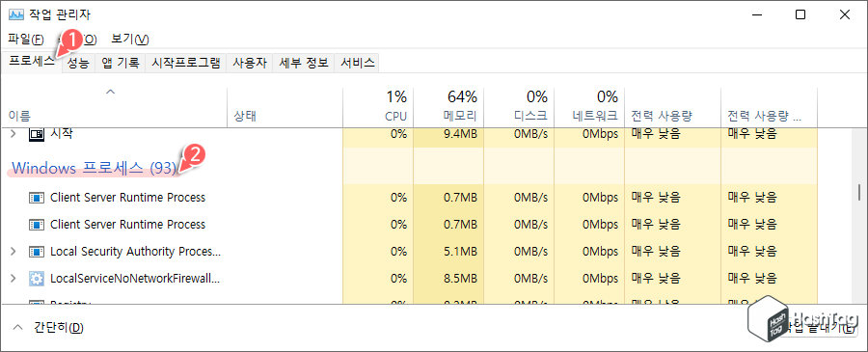The image size is (868, 352).
Task: Switch to the 서비스 tab
Action: coord(358,63)
